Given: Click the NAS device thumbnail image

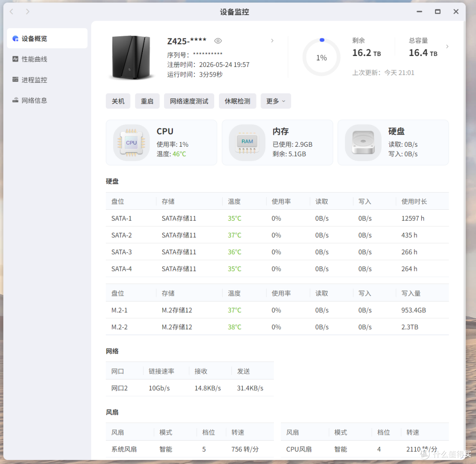Looking at the screenshot, I should click(x=131, y=57).
